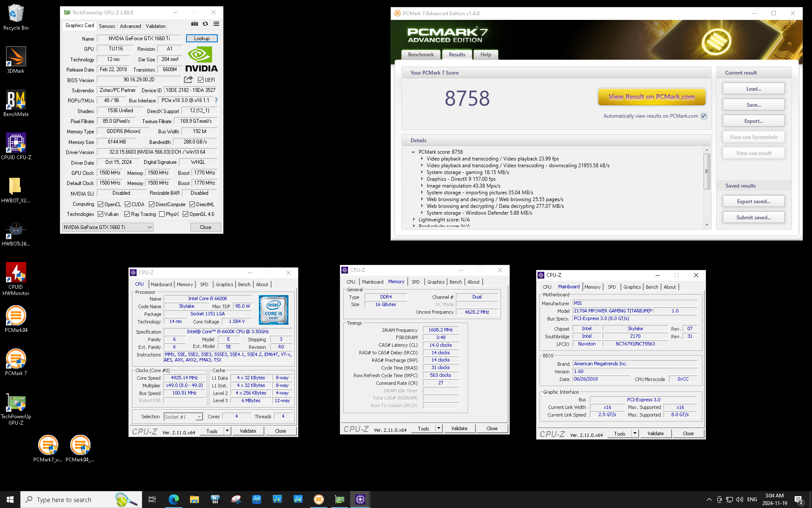812x508 pixels.
Task: Open the PCMark7_v installer icon
Action: click(x=48, y=448)
